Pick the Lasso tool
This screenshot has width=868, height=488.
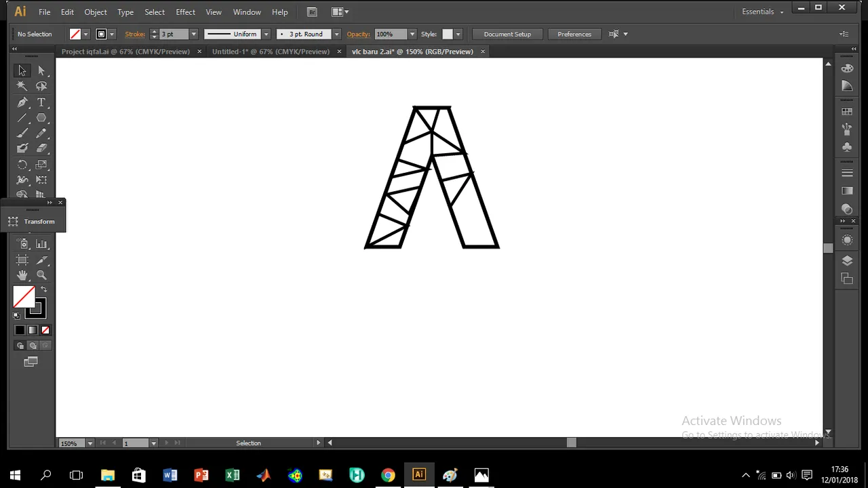coord(41,86)
